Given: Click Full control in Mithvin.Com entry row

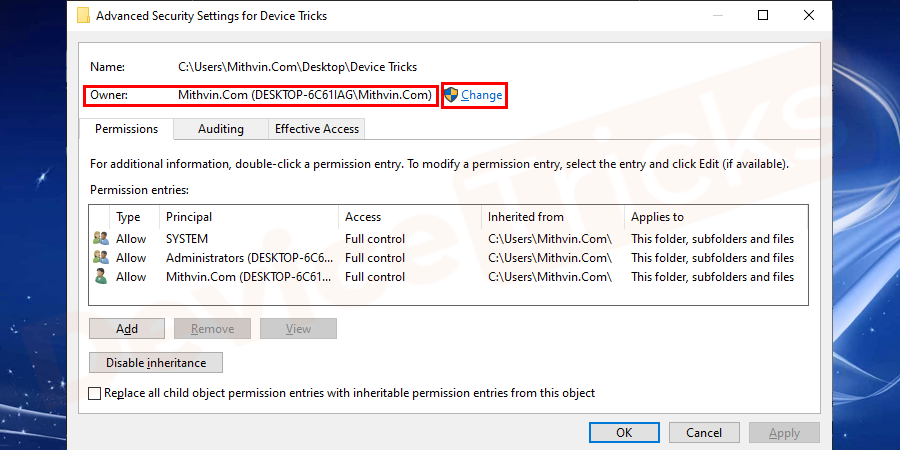Looking at the screenshot, I should [x=375, y=277].
